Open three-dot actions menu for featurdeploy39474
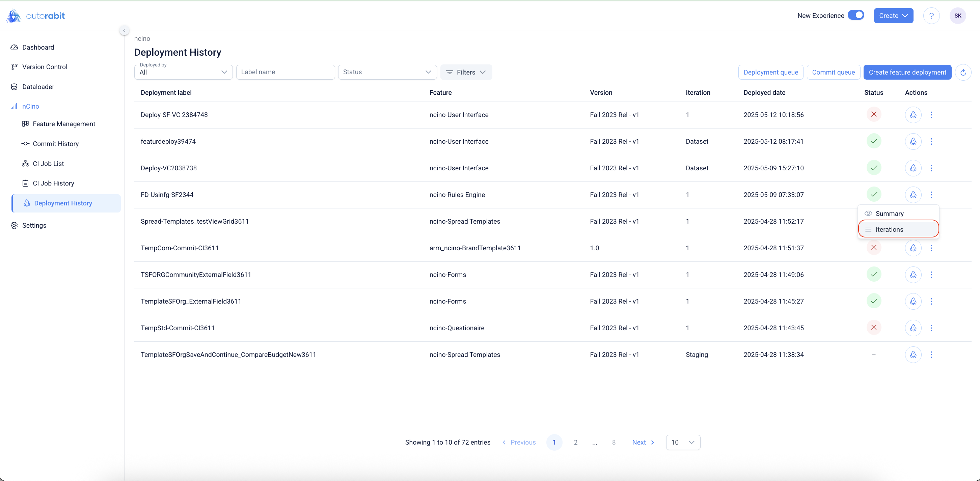 point(931,141)
